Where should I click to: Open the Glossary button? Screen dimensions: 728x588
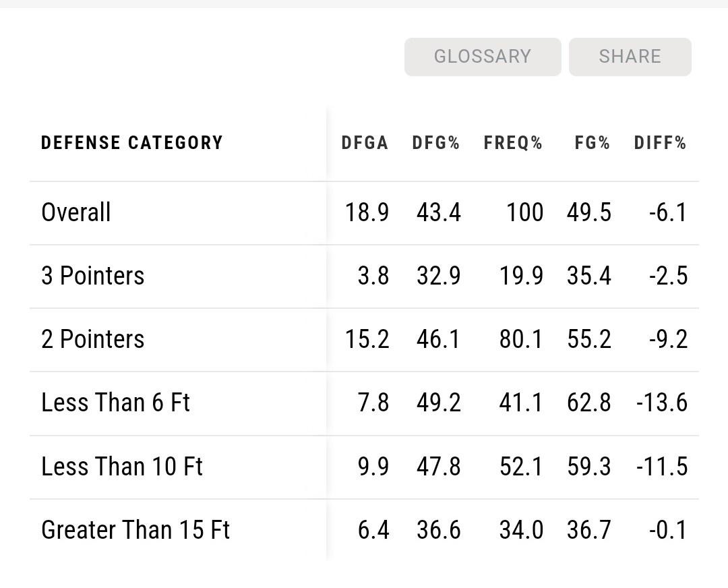click(483, 57)
